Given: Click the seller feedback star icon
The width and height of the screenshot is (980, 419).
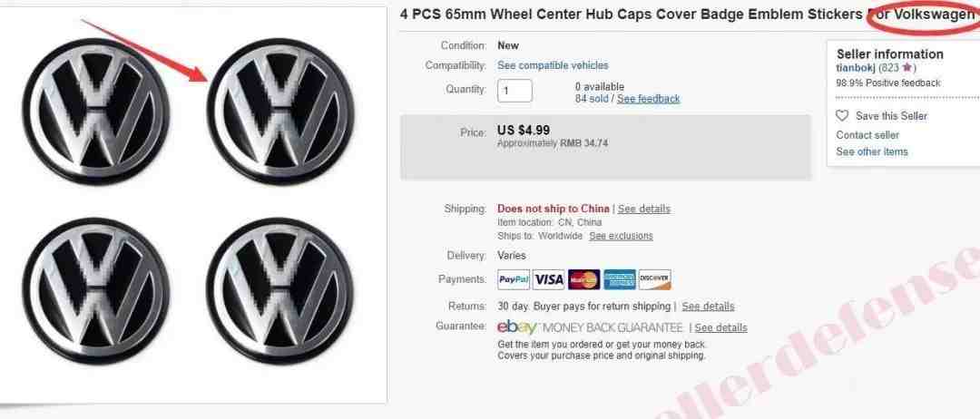Looking at the screenshot, I should [x=906, y=67].
